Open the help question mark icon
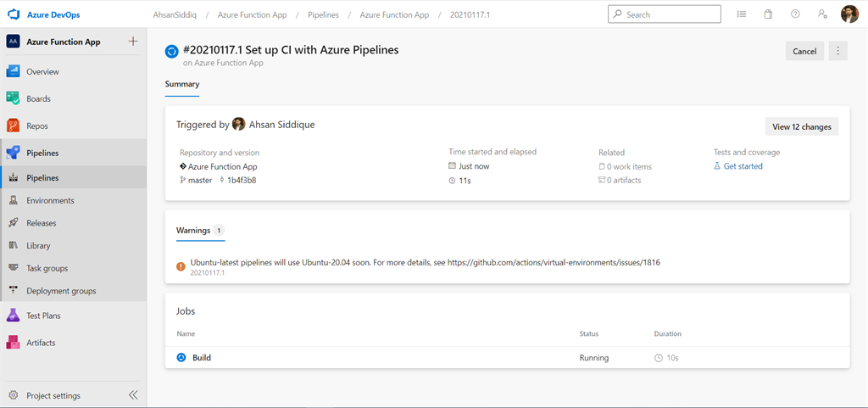 [x=795, y=14]
